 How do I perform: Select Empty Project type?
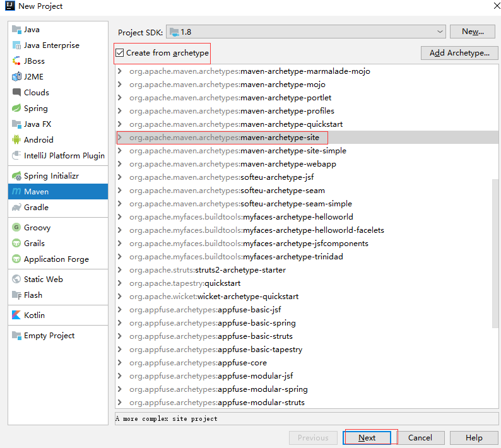click(58, 335)
